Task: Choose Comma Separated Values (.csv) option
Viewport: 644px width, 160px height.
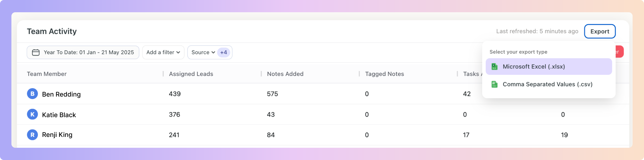Action: coord(549,84)
